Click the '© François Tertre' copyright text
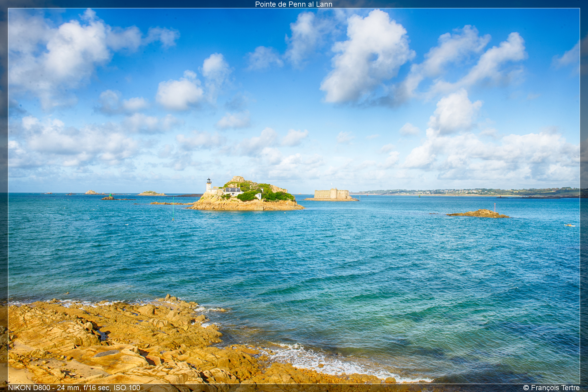The image size is (588, 392). point(551,388)
